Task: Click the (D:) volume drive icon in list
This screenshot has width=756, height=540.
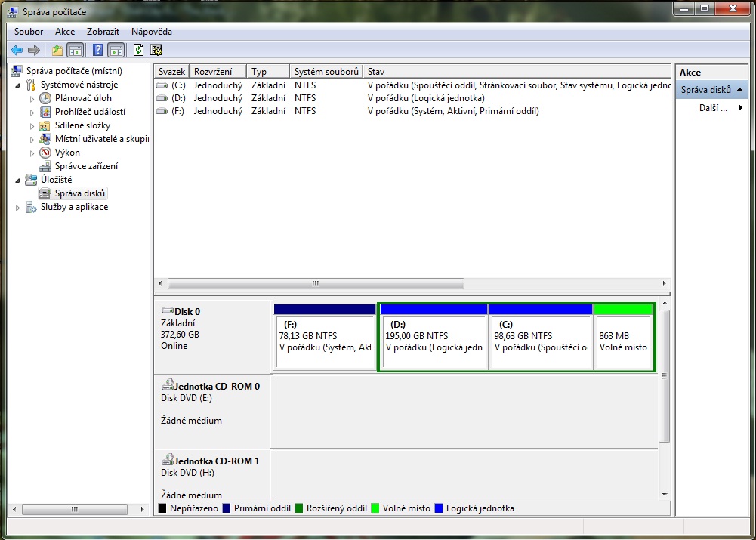Action: (x=162, y=98)
